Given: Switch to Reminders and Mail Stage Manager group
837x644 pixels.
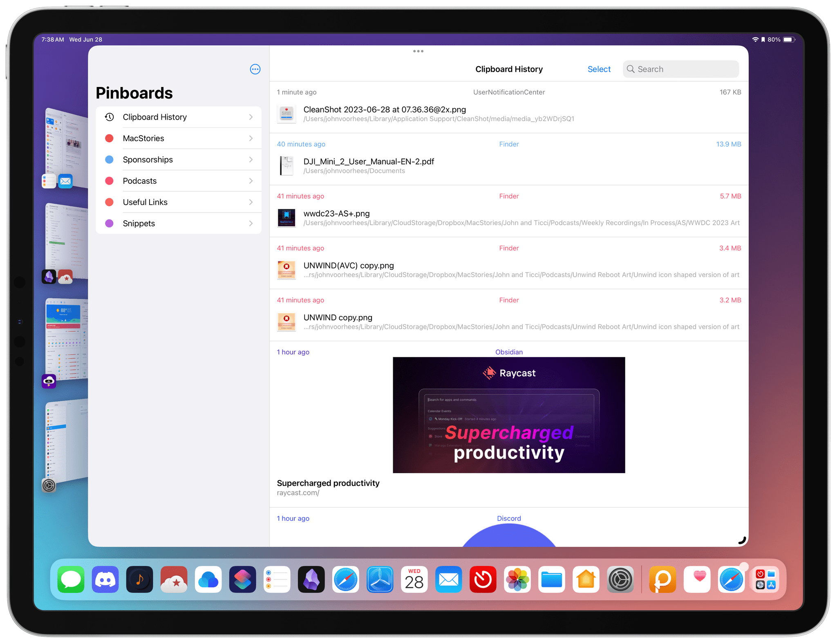Looking at the screenshot, I should (65, 148).
